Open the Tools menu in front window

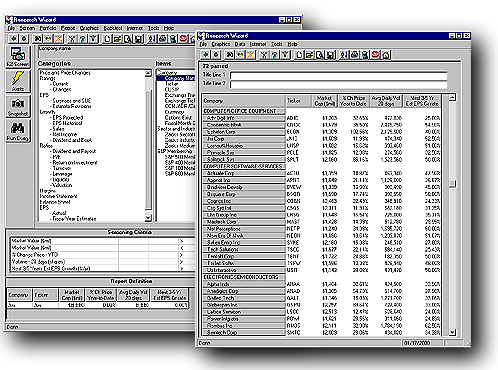pyautogui.click(x=276, y=44)
